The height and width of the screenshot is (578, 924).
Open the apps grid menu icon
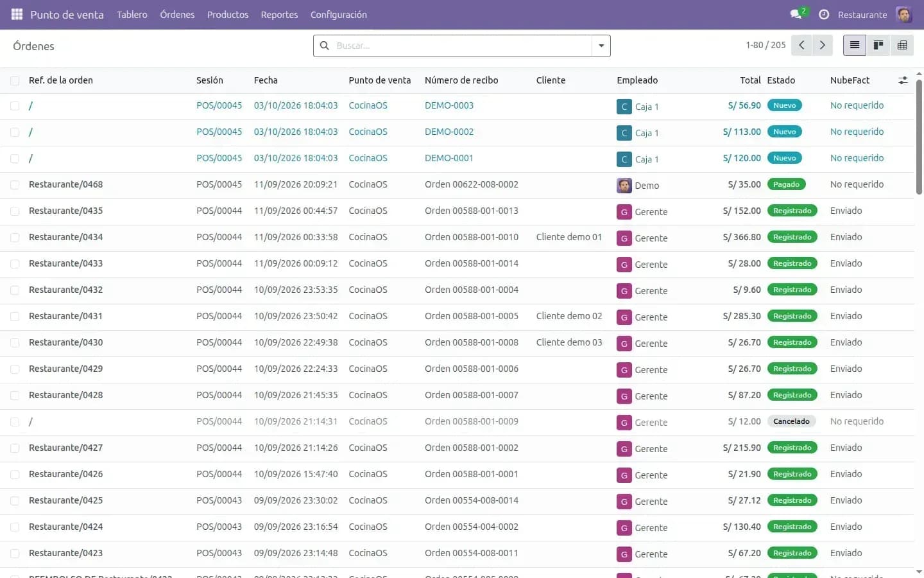[17, 14]
